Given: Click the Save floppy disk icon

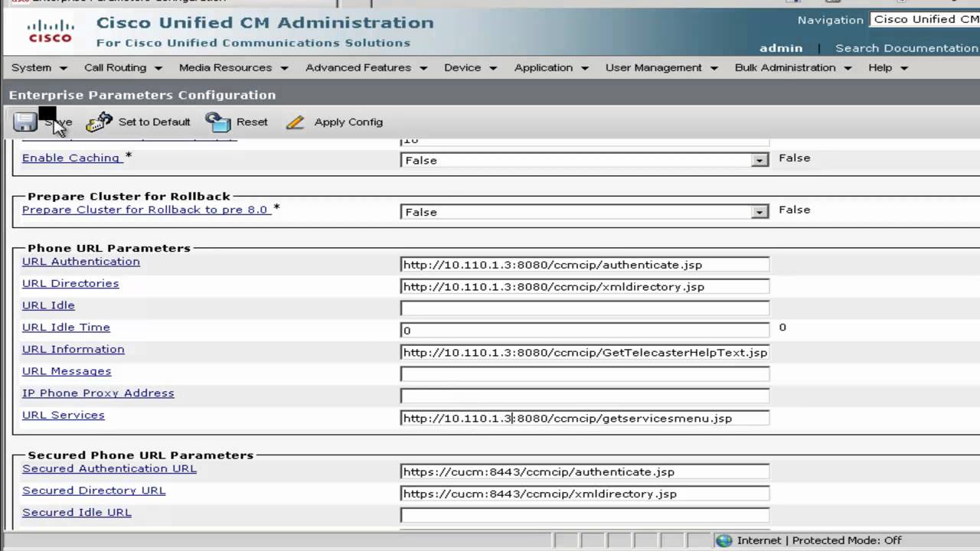Looking at the screenshot, I should point(24,122).
